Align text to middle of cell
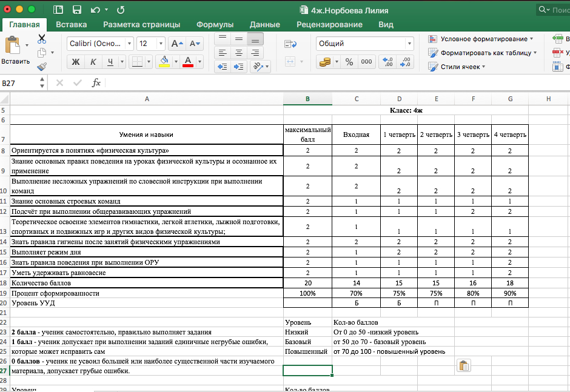570x392 pixels. coord(239,39)
